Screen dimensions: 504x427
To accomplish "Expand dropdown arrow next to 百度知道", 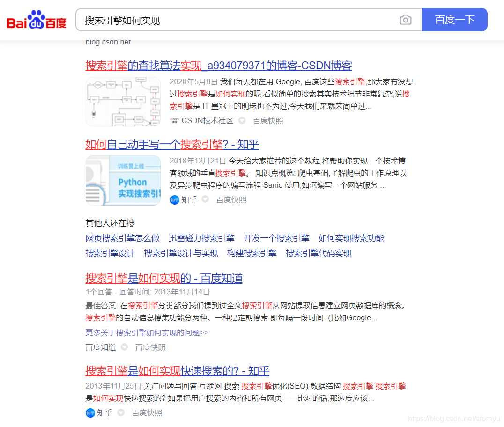I will 125,347.
